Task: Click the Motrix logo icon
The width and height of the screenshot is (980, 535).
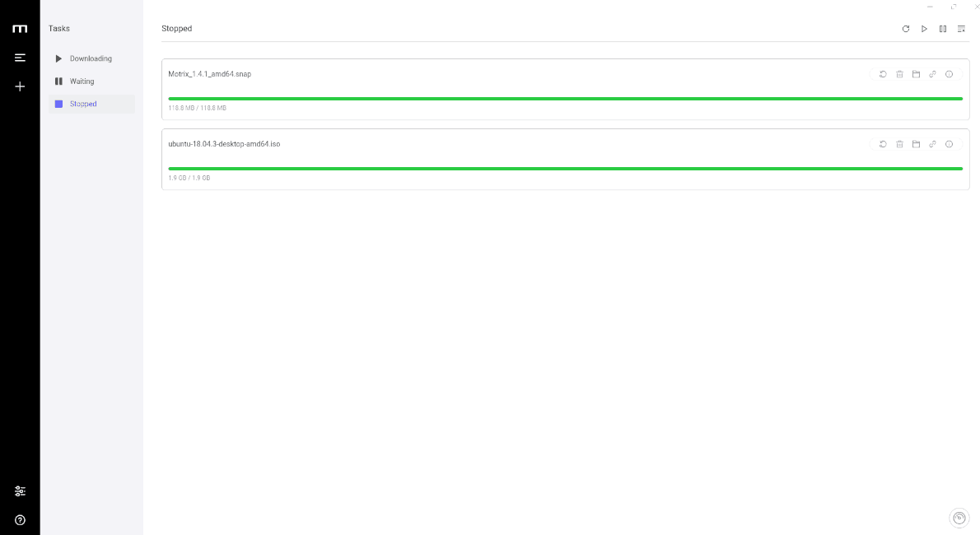Action: click(20, 29)
